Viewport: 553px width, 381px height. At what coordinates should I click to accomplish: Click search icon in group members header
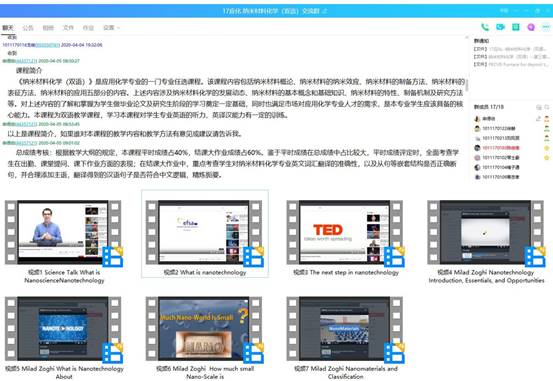(547, 107)
